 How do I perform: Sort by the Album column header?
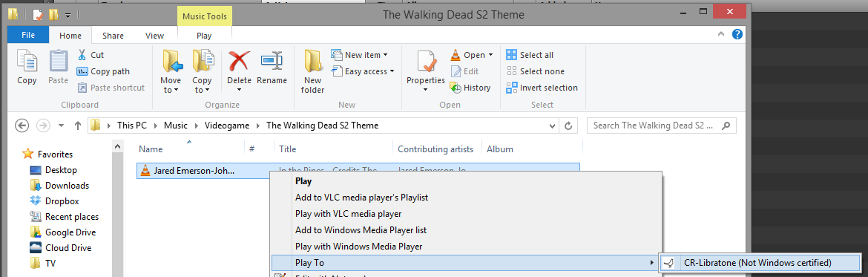pos(533,149)
